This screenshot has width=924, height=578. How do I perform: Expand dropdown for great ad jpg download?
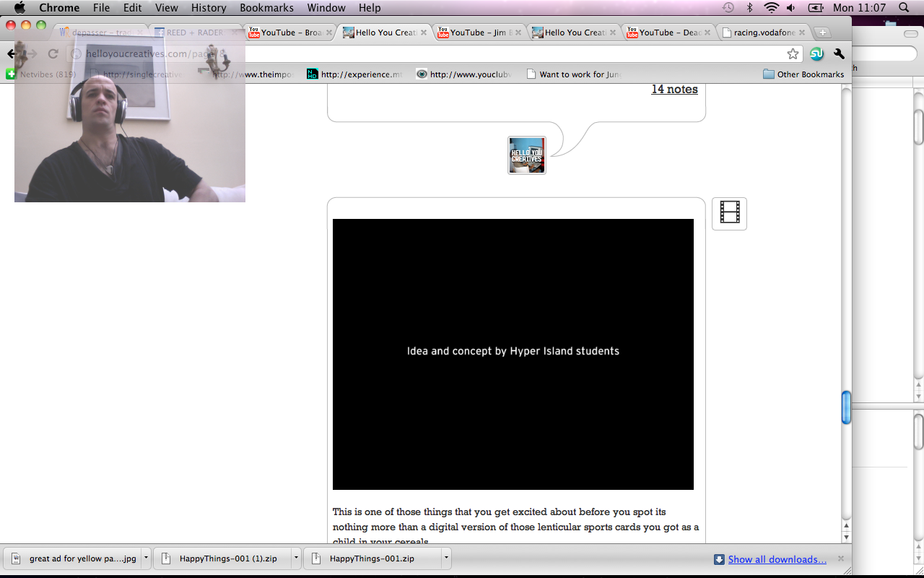pos(147,558)
